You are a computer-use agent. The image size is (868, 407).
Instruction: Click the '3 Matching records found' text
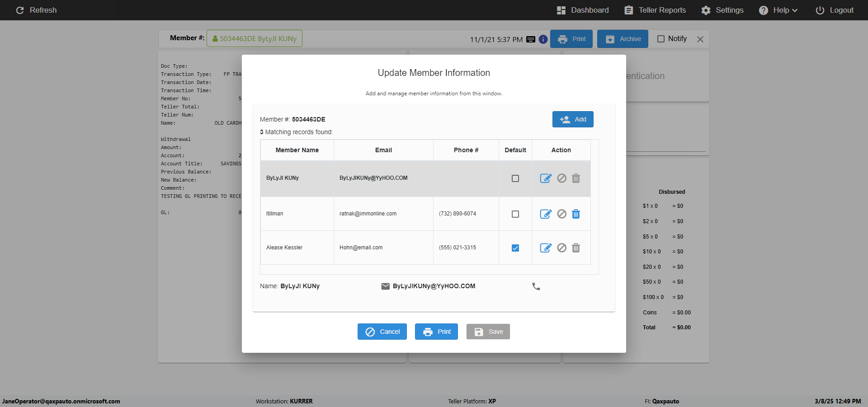[x=296, y=132]
